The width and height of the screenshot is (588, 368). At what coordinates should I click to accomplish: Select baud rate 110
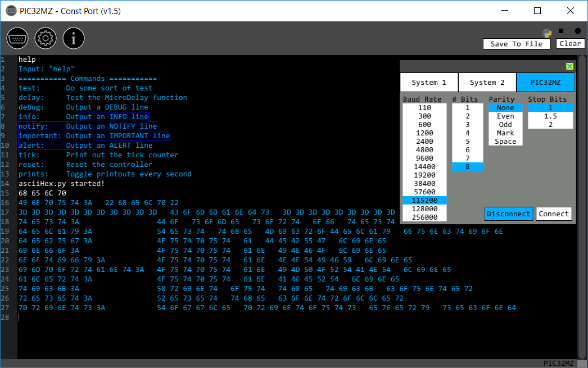coord(424,108)
